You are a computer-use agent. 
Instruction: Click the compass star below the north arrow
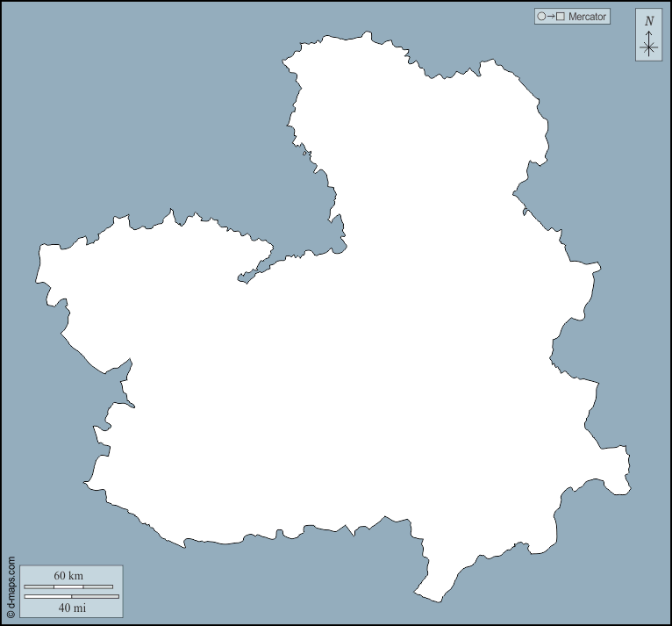(x=649, y=48)
